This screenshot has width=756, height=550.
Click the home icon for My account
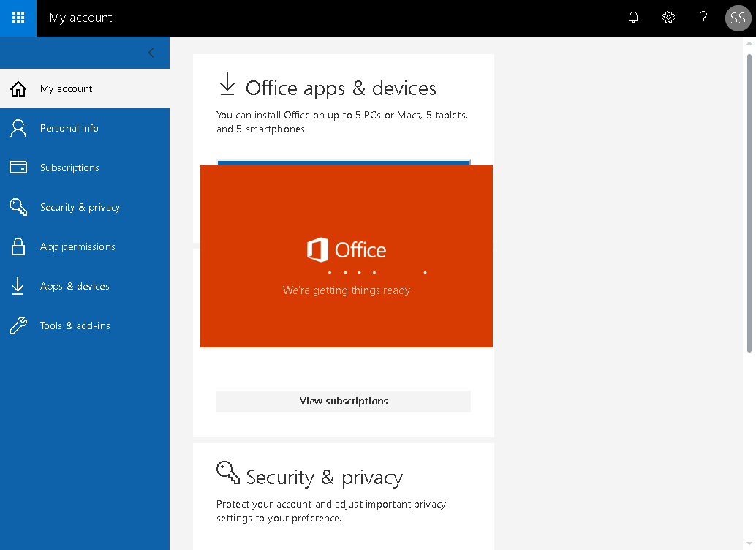click(x=18, y=88)
